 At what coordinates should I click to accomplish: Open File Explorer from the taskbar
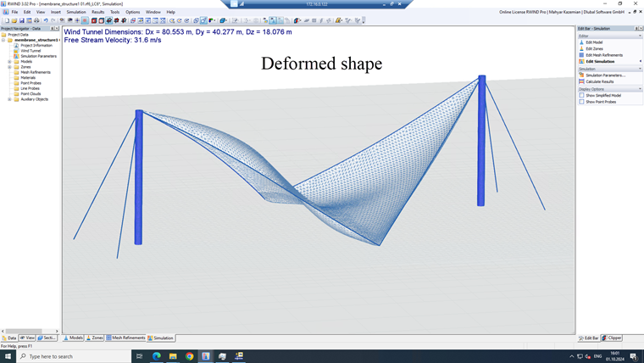173,356
